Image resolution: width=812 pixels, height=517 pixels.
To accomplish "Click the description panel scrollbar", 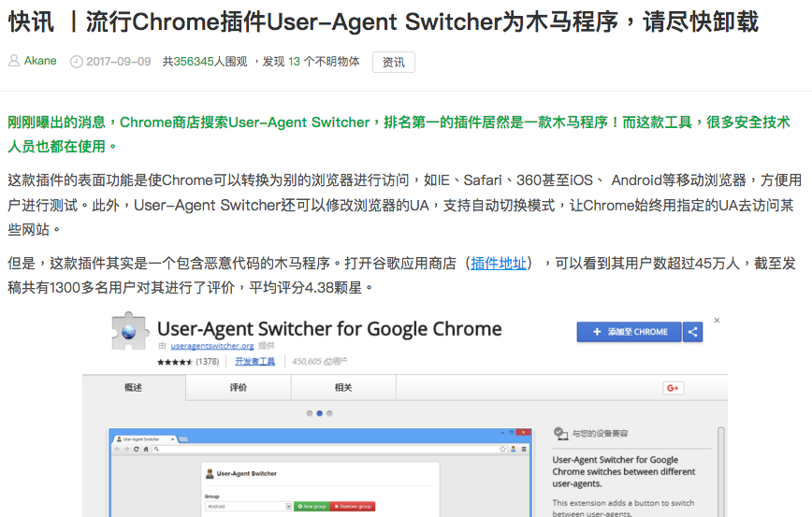I will pyautogui.click(x=721, y=472).
